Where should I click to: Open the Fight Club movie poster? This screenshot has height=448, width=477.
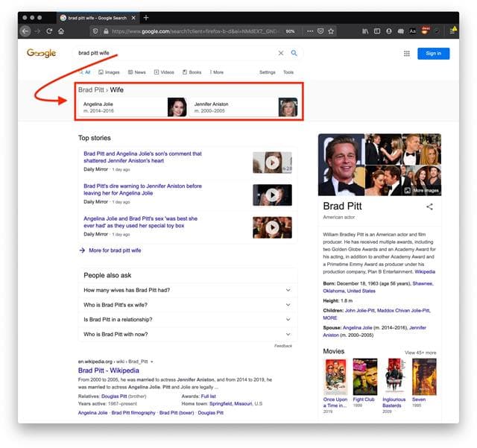coord(364,376)
